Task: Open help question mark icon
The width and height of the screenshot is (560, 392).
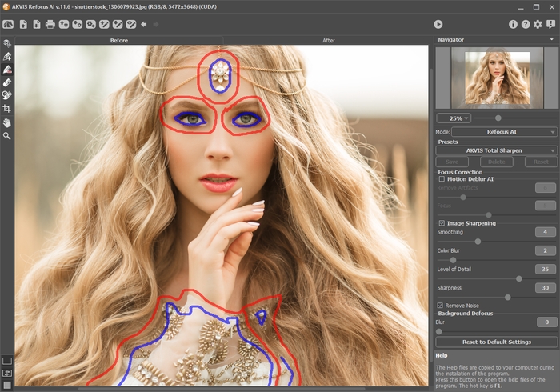Action: tap(526, 24)
